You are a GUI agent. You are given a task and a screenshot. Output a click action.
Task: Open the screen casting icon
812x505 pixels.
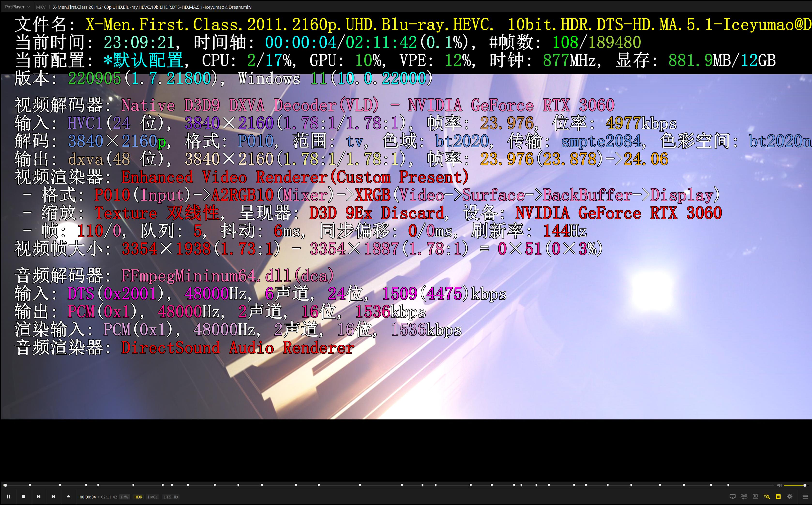pyautogui.click(x=732, y=497)
